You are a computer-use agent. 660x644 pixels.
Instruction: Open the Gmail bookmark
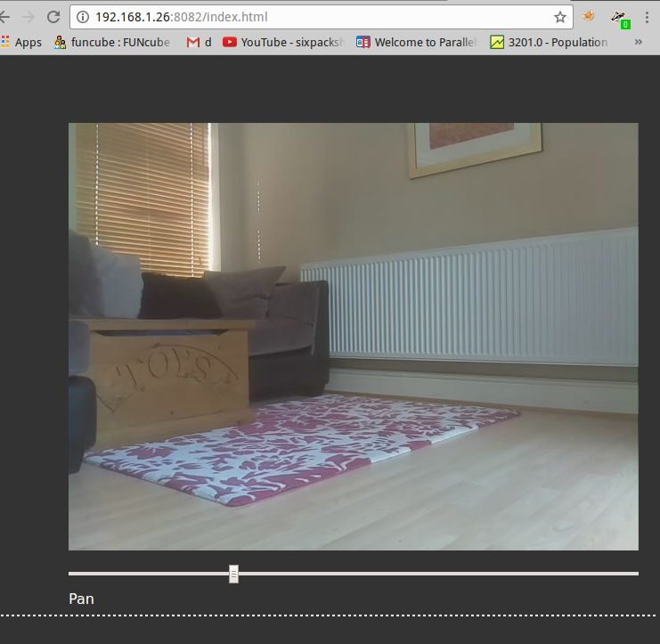click(x=200, y=42)
